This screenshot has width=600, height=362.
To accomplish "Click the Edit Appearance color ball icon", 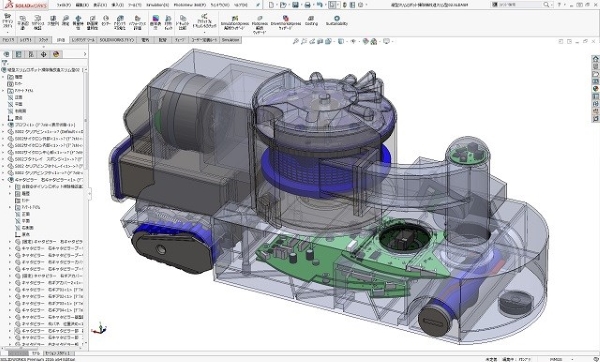I will coord(365,41).
